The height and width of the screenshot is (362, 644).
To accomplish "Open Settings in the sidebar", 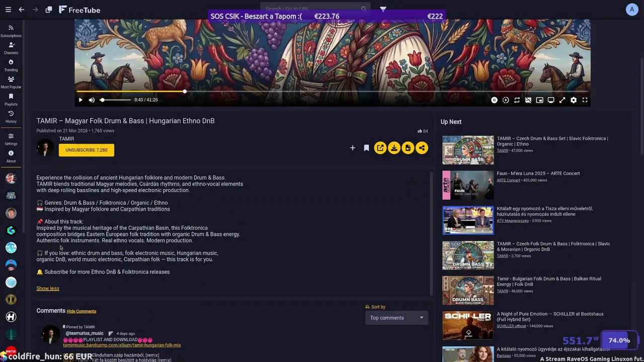I will pos(11,139).
